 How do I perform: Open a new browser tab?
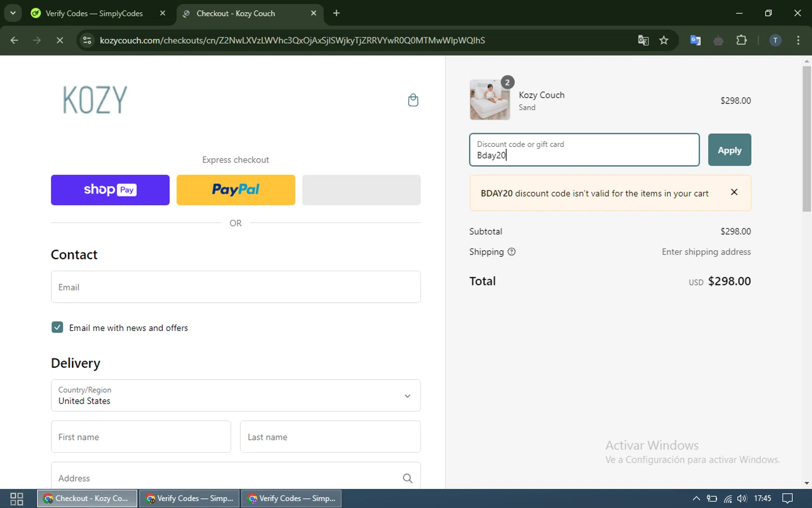(336, 13)
